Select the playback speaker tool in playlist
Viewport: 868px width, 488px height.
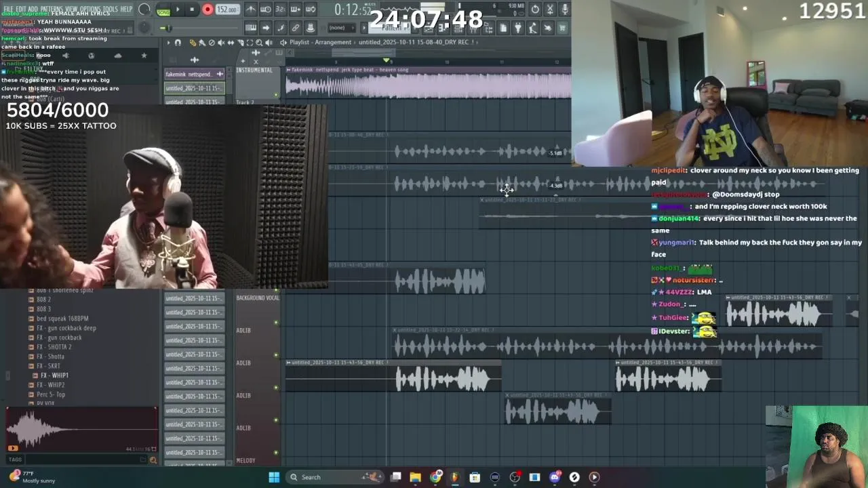point(269,42)
